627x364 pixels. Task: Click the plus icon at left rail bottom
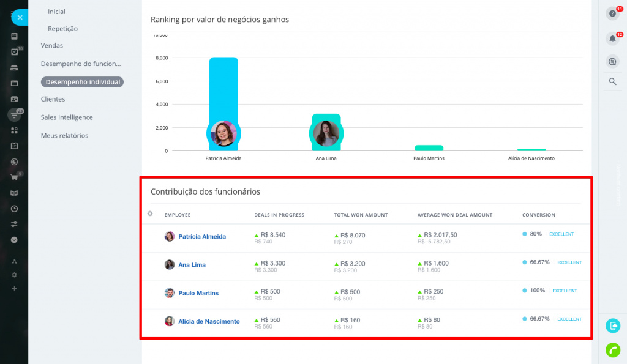click(x=15, y=289)
